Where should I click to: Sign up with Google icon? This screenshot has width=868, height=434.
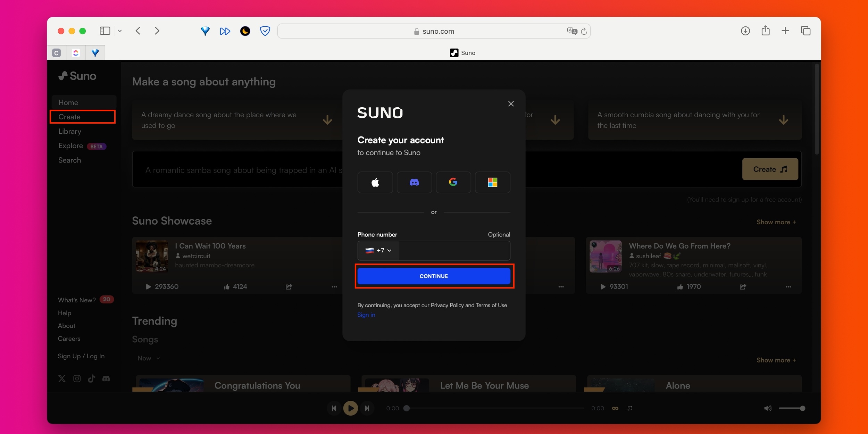click(x=453, y=182)
